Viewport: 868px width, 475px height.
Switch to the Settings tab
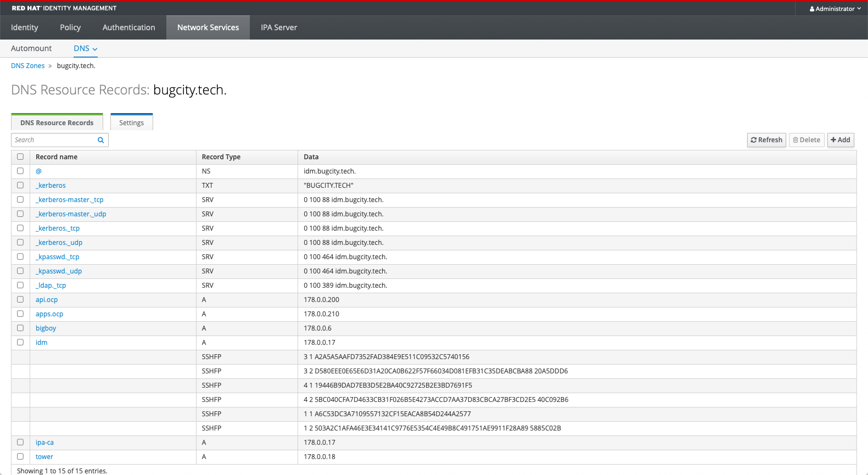point(132,122)
